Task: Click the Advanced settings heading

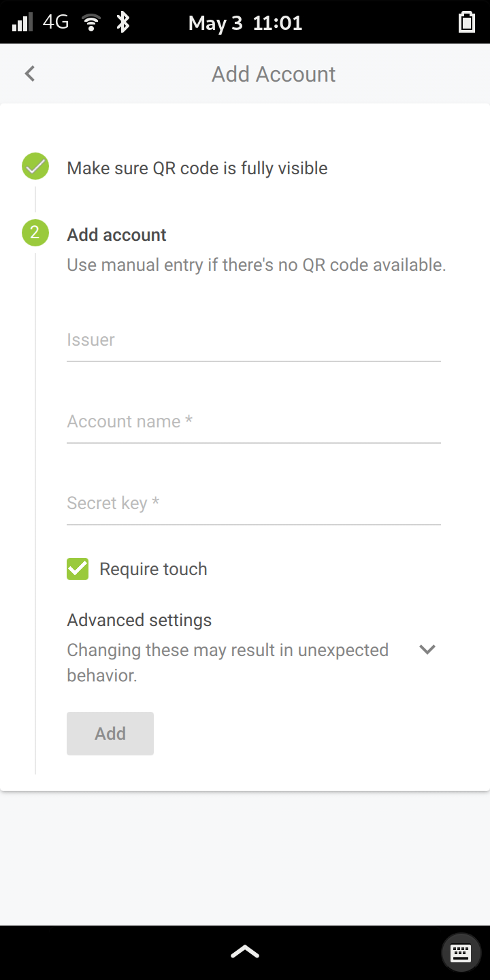Action: pos(140,620)
